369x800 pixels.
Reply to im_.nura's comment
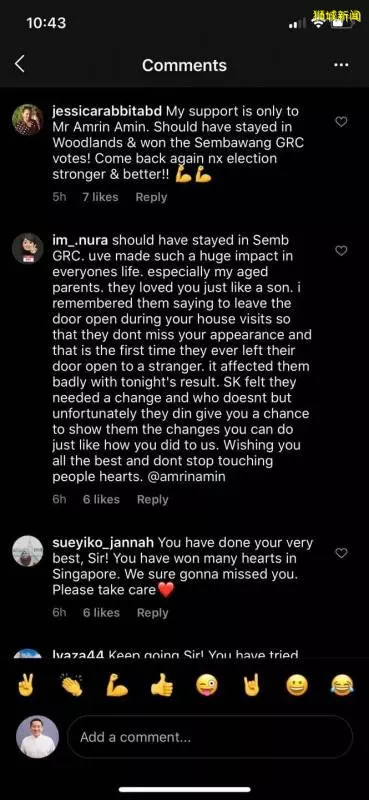tap(153, 499)
